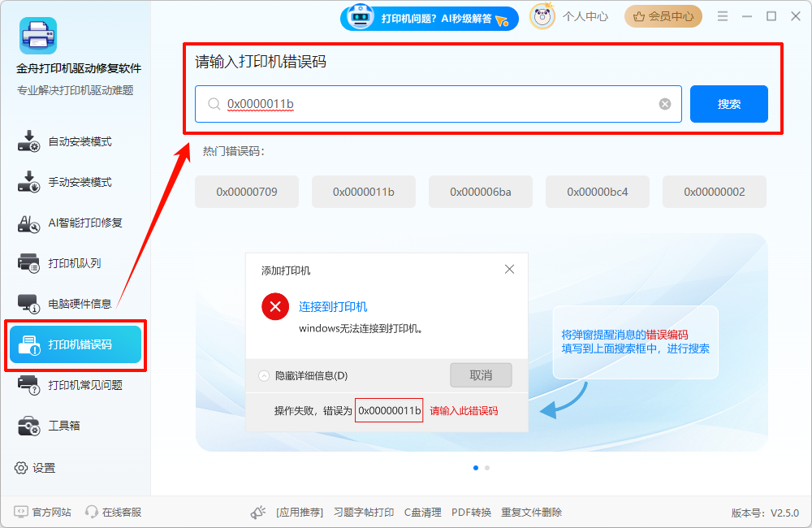Open the 工具箱 sidebar item

(x=64, y=426)
